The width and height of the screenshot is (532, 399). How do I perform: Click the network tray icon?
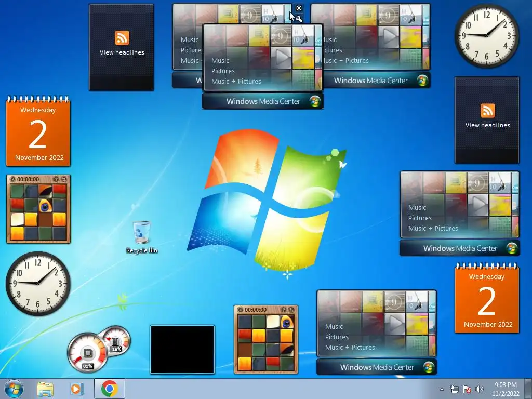tap(454, 389)
